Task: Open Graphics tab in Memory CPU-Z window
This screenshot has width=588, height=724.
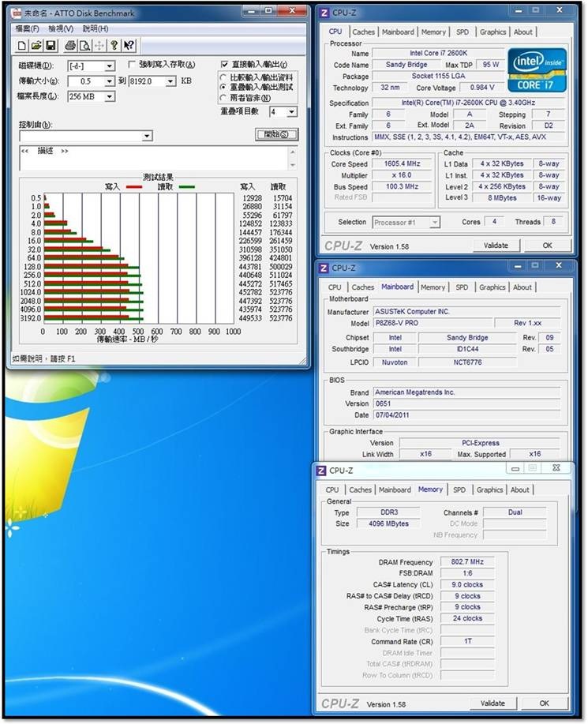Action: point(489,490)
